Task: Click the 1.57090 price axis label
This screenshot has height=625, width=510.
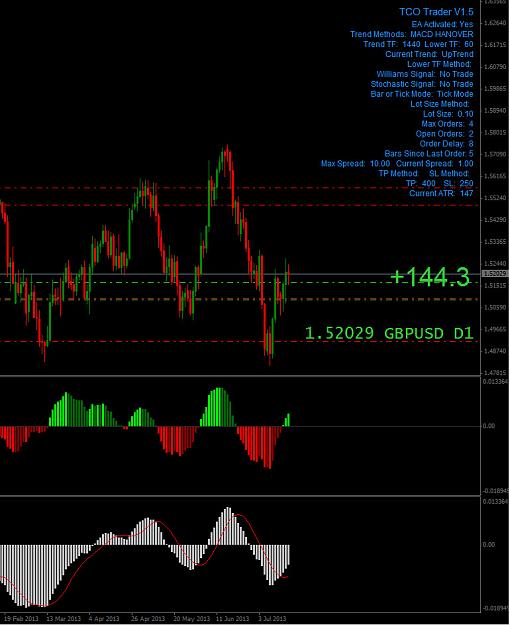Action: pos(494,154)
